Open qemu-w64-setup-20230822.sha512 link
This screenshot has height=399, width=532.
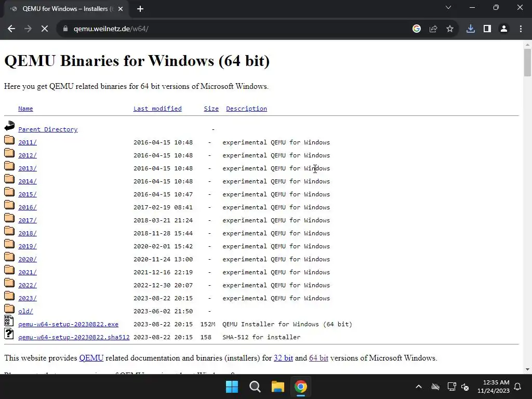tap(74, 337)
